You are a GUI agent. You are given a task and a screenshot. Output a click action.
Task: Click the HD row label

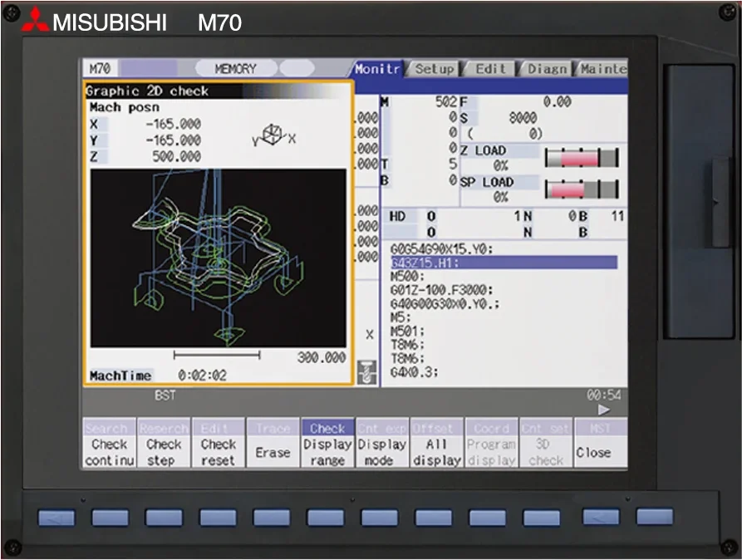(x=397, y=216)
